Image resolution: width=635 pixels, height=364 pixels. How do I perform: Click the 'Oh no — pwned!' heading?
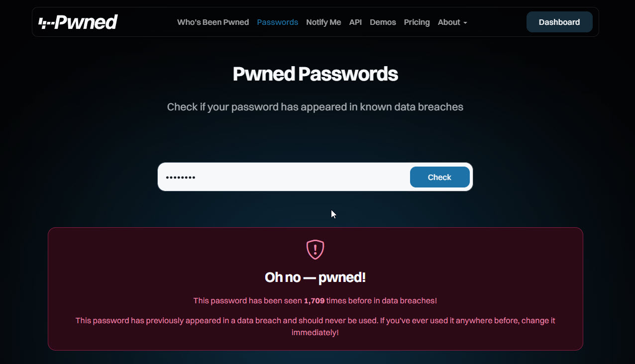[x=315, y=277]
